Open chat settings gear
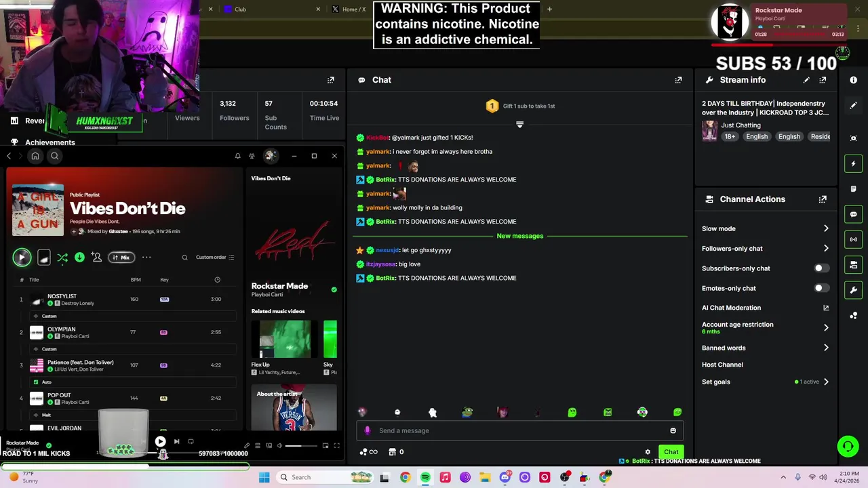868x488 pixels. point(648,452)
